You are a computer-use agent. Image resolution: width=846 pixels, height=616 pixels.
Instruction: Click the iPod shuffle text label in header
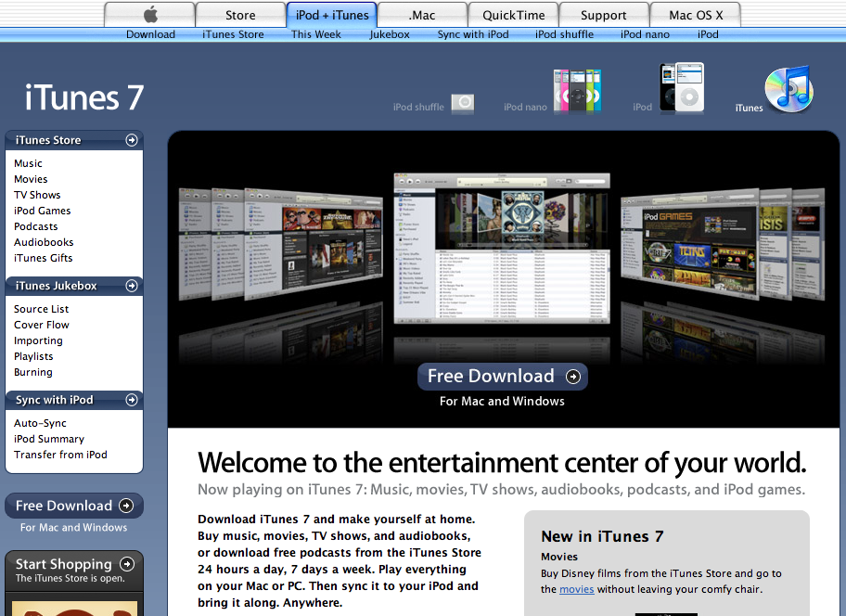point(418,107)
